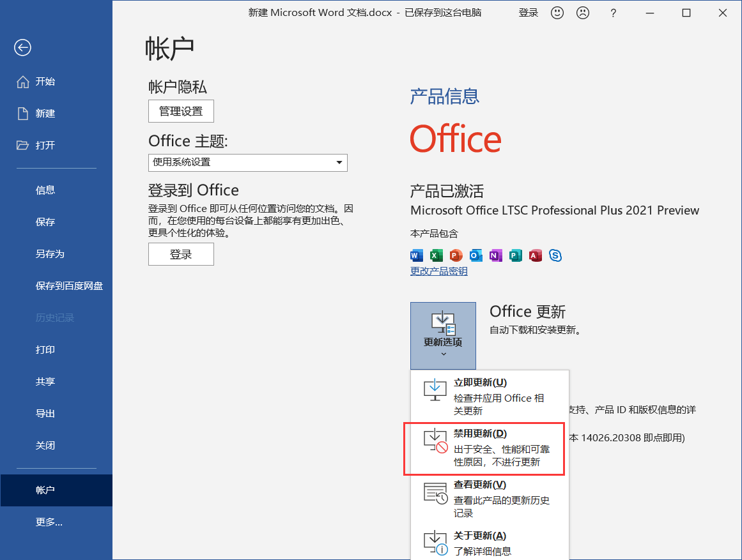
Task: Click the smiley face feedback icon
Action: pos(557,13)
